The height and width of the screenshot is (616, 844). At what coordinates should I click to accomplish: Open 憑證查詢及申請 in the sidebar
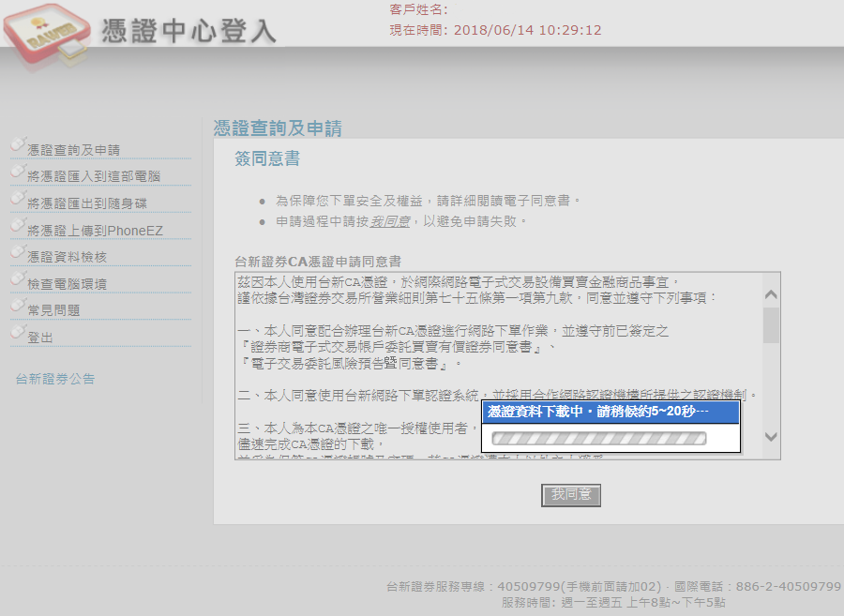click(74, 150)
